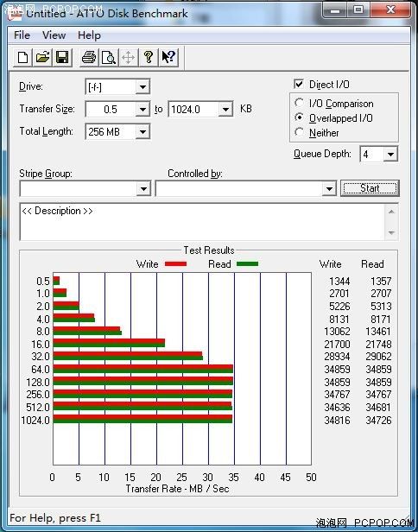The image size is (418, 532).
Task: Expand the Drive dropdown list
Action: pos(142,87)
